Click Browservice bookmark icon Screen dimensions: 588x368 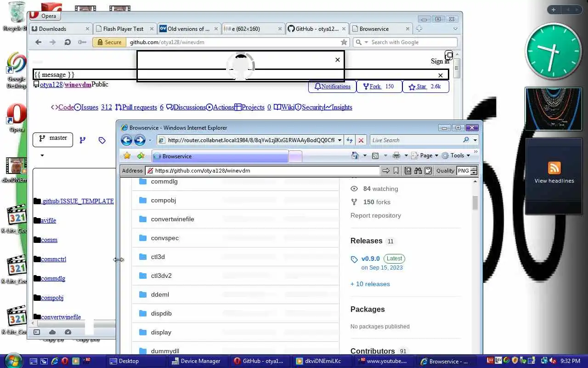[396, 171]
